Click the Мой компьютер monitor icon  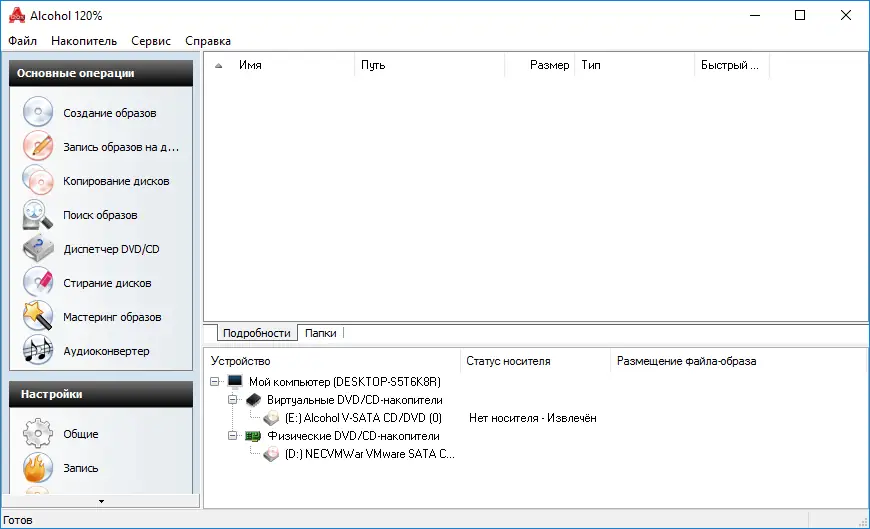235,381
